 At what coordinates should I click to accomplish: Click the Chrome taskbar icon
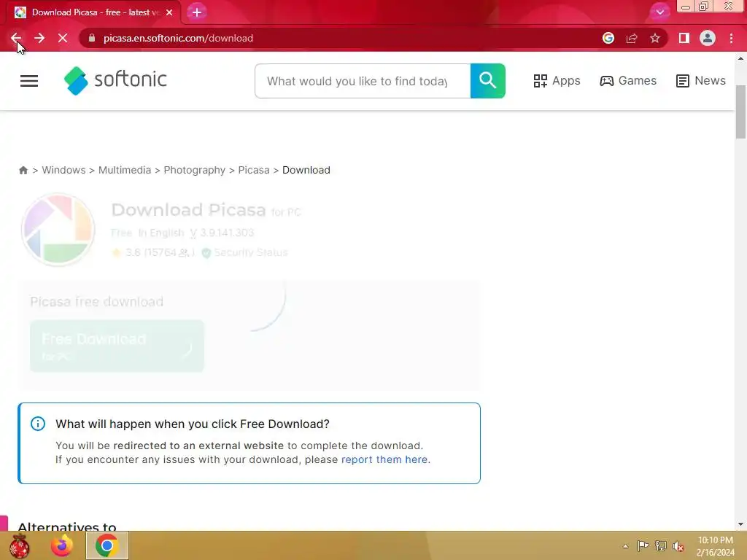(107, 545)
